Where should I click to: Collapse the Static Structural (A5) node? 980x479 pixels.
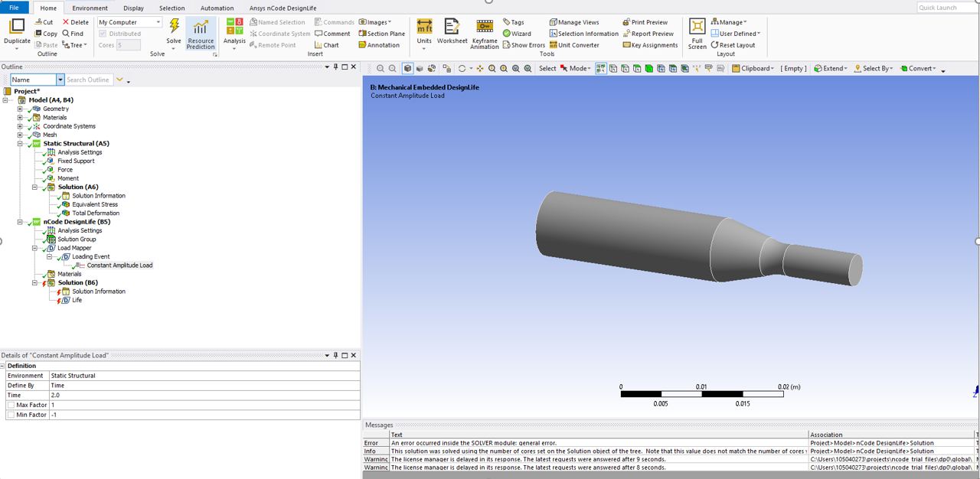[x=20, y=144]
